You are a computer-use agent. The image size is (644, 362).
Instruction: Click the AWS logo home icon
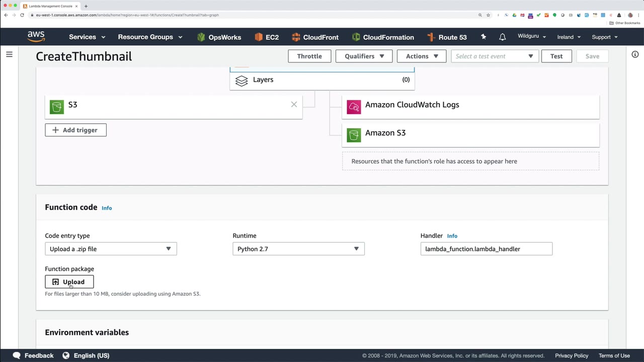[36, 37]
